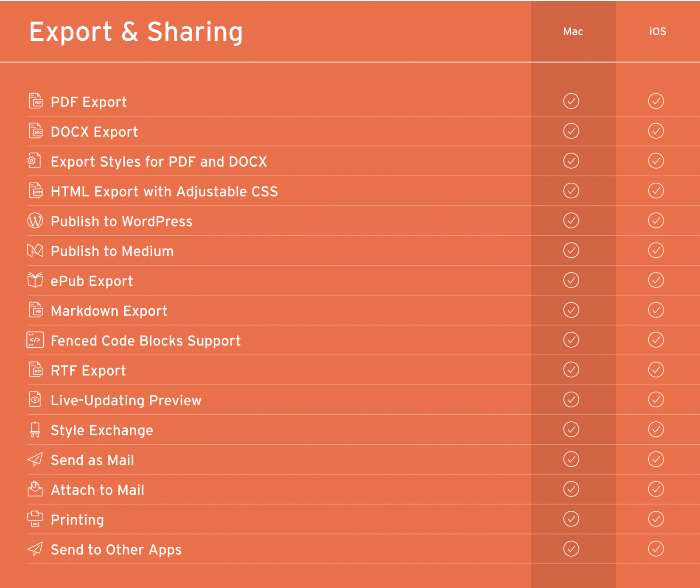The width and height of the screenshot is (700, 588).
Task: Click the Markdown Export label
Action: 109,311
